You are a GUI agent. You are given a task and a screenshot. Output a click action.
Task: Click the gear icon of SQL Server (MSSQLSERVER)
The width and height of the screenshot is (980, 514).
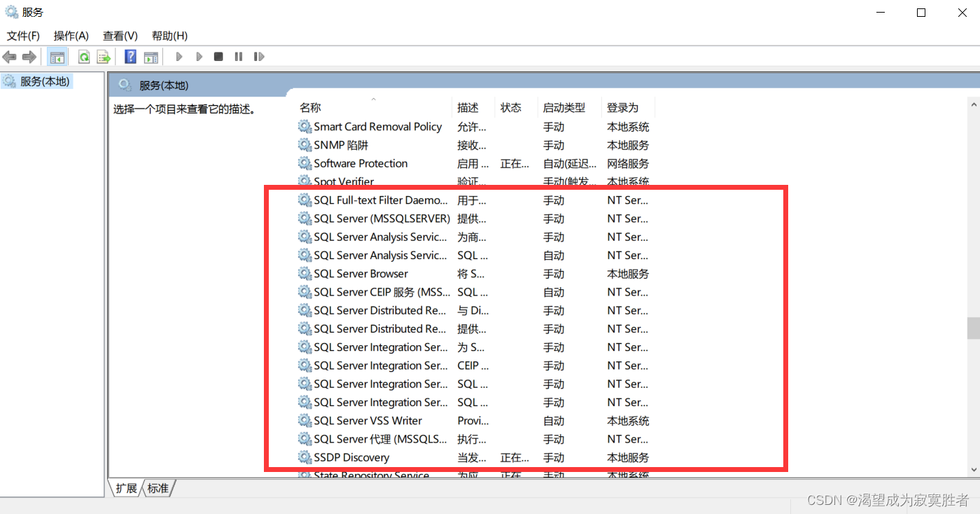304,218
